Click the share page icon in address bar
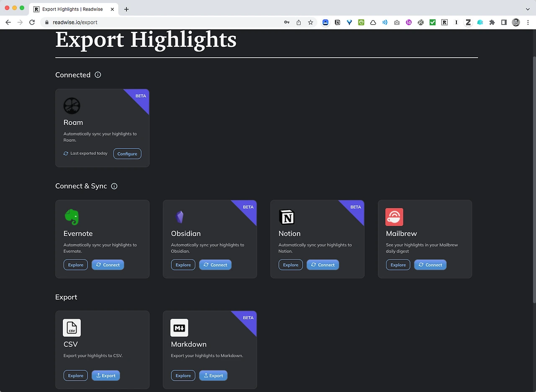The width and height of the screenshot is (536, 392). (299, 22)
